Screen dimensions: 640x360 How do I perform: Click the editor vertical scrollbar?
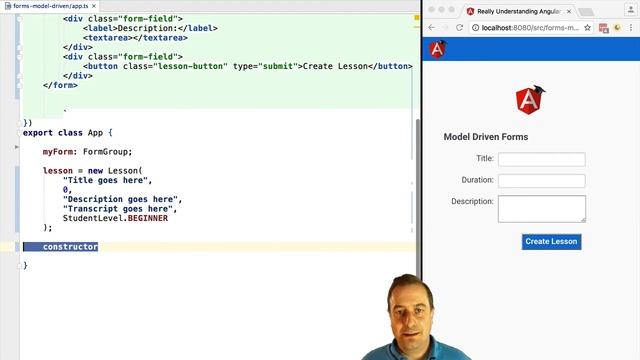[x=417, y=198]
